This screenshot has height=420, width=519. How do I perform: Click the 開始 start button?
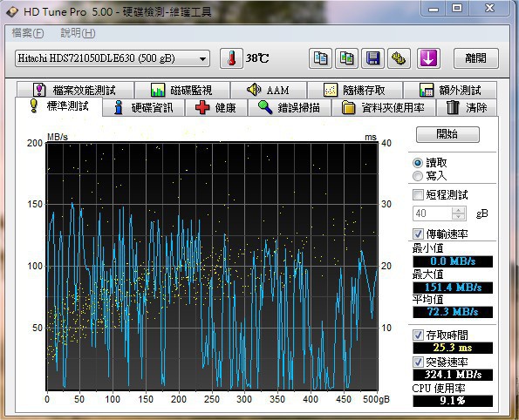point(447,134)
